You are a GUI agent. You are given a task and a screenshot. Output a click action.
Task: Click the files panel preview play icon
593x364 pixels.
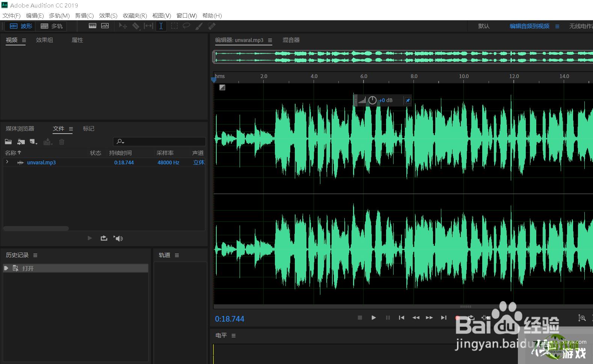(90, 238)
